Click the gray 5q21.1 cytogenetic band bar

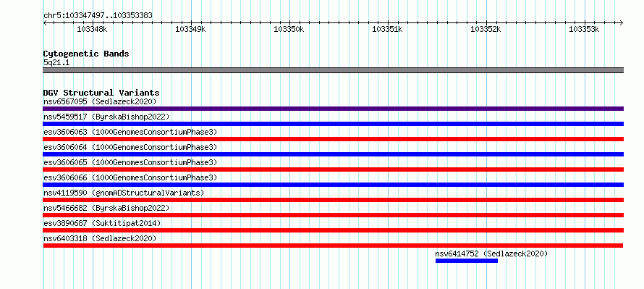[x=333, y=70]
